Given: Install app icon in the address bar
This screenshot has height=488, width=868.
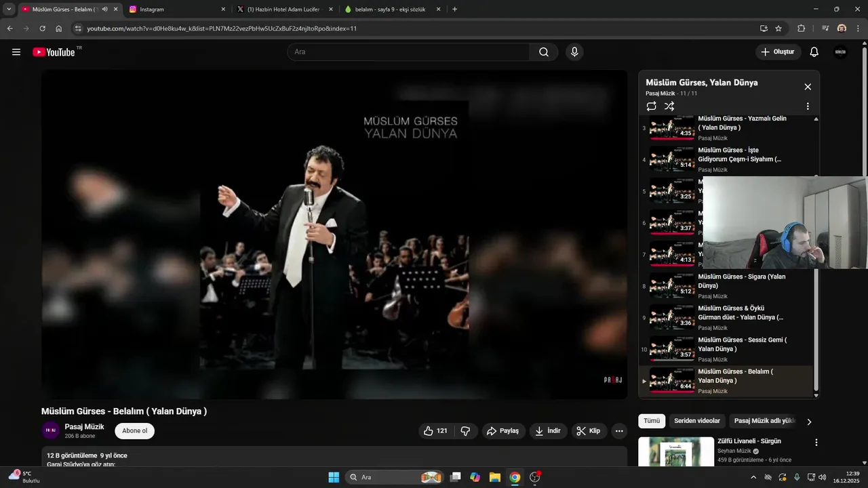Looking at the screenshot, I should [x=764, y=28].
